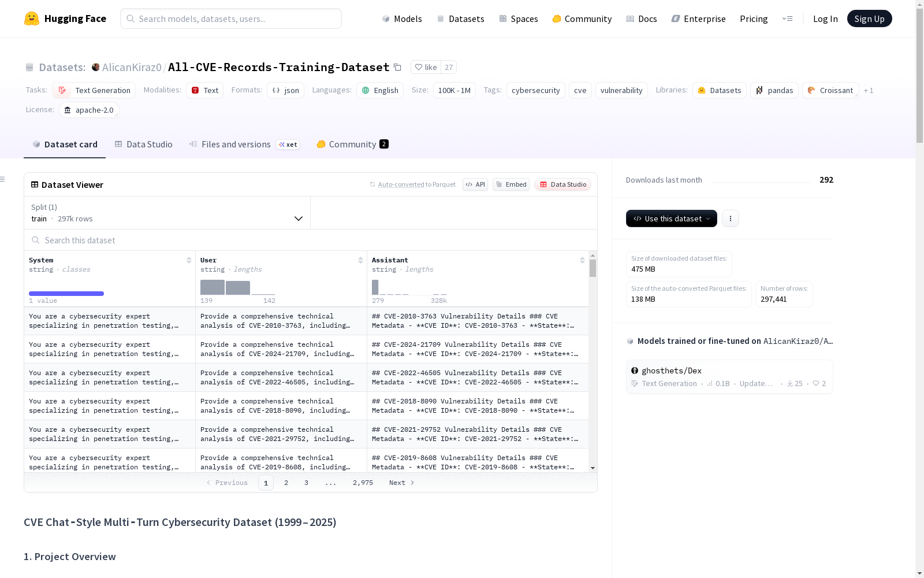Image resolution: width=924 pixels, height=578 pixels.
Task: Click the System classes value bar
Action: 66,294
